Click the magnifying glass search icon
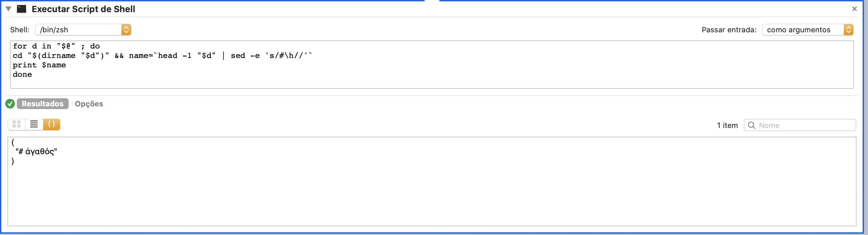 pyautogui.click(x=751, y=125)
